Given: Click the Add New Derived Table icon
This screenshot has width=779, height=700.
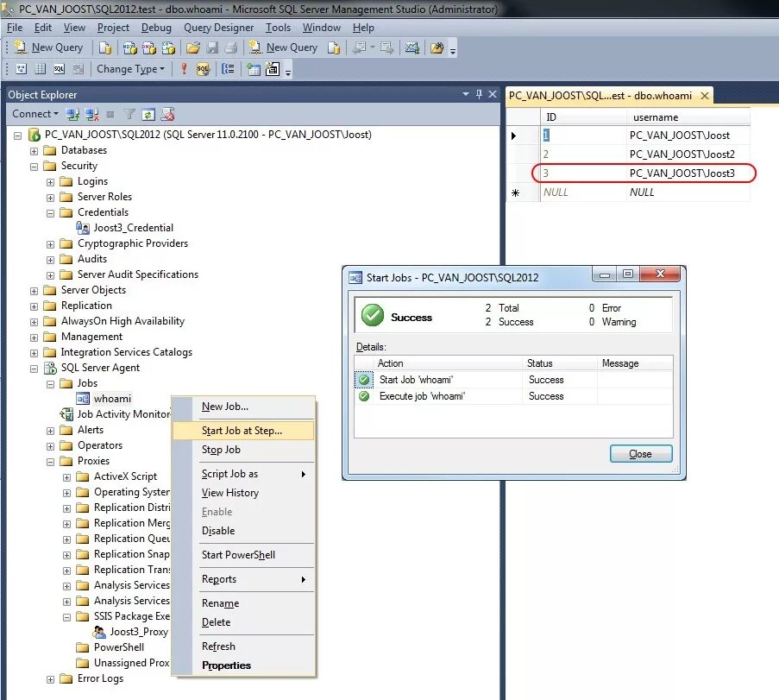Looking at the screenshot, I should [x=273, y=68].
